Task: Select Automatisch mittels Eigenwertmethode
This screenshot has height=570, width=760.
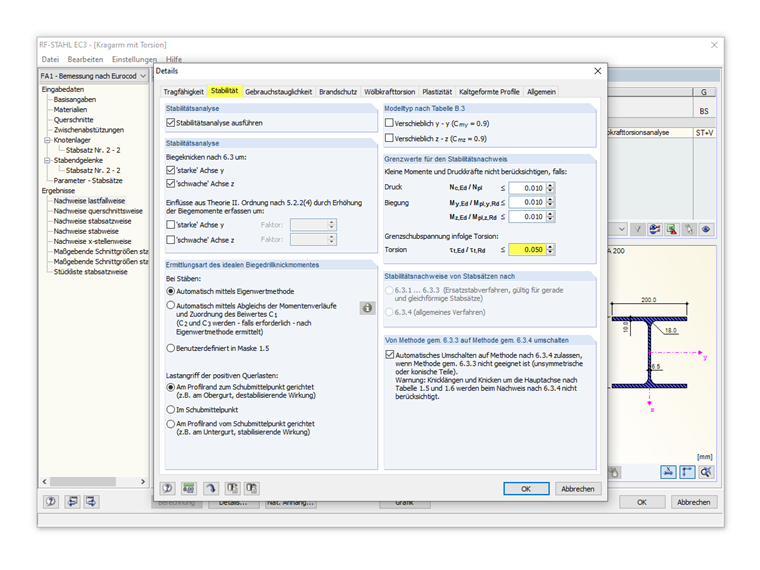Action: 171,291
